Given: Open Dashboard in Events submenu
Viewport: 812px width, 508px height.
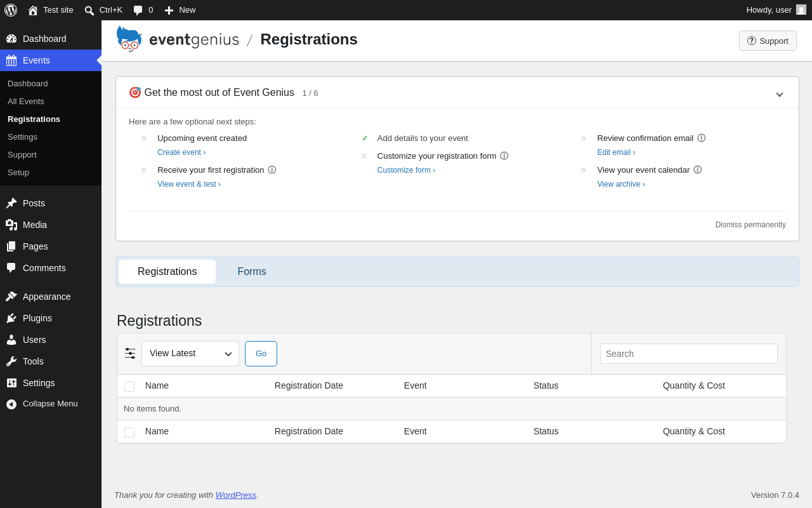Looking at the screenshot, I should tap(28, 84).
